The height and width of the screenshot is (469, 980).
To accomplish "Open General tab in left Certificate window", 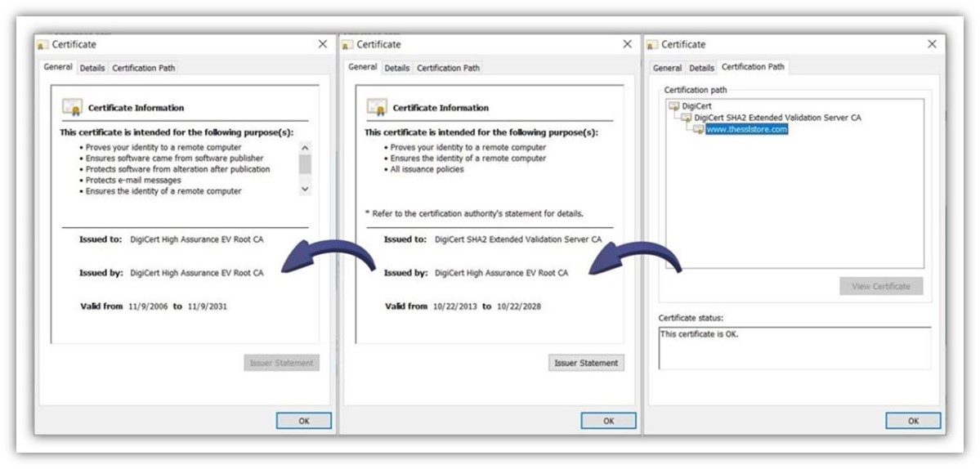I will tap(58, 68).
